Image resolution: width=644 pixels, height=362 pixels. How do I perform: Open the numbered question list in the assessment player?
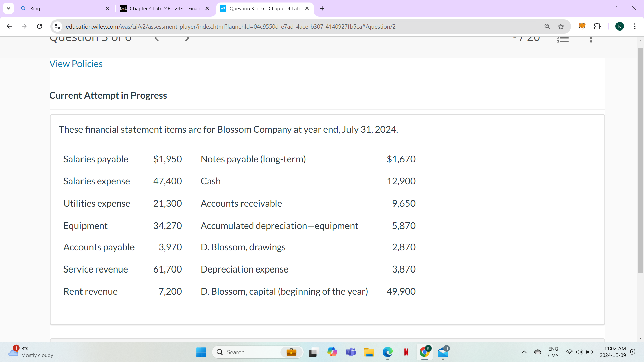click(563, 39)
